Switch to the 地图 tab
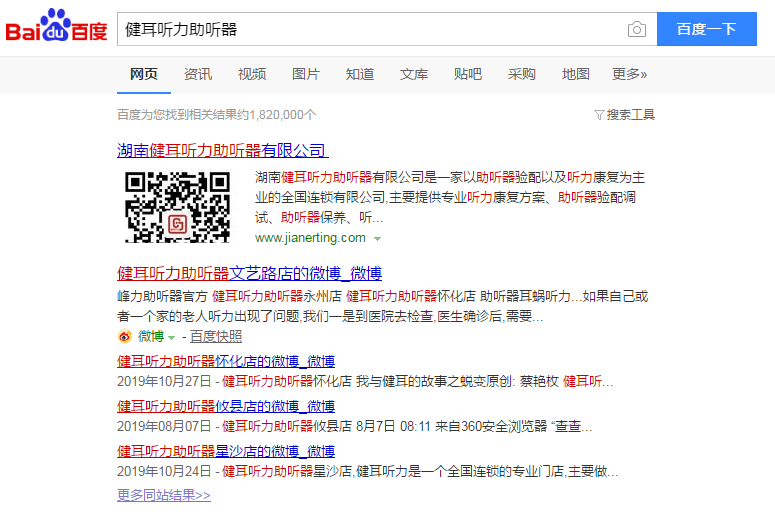This screenshot has width=775, height=521. coord(576,74)
